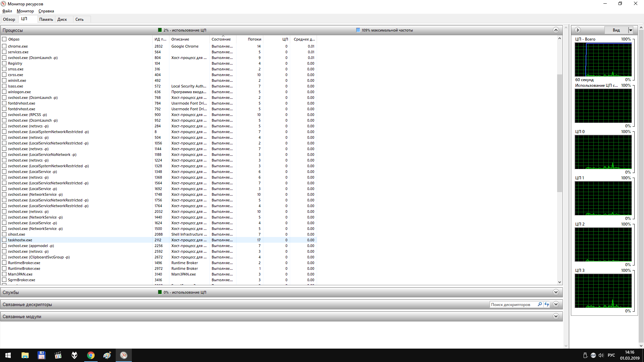Click the Поиск дескрипторов search field

coord(513,304)
